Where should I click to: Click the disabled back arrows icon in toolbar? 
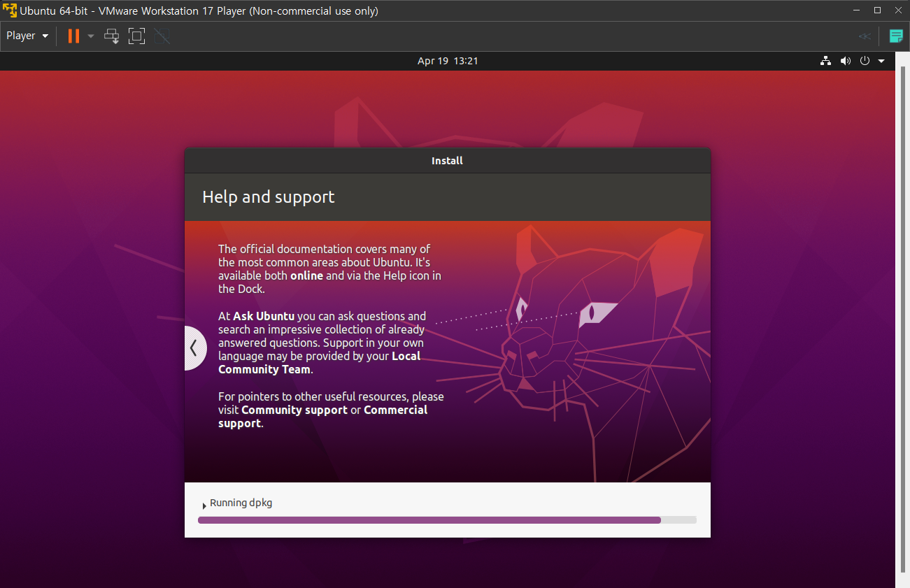pyautogui.click(x=865, y=36)
